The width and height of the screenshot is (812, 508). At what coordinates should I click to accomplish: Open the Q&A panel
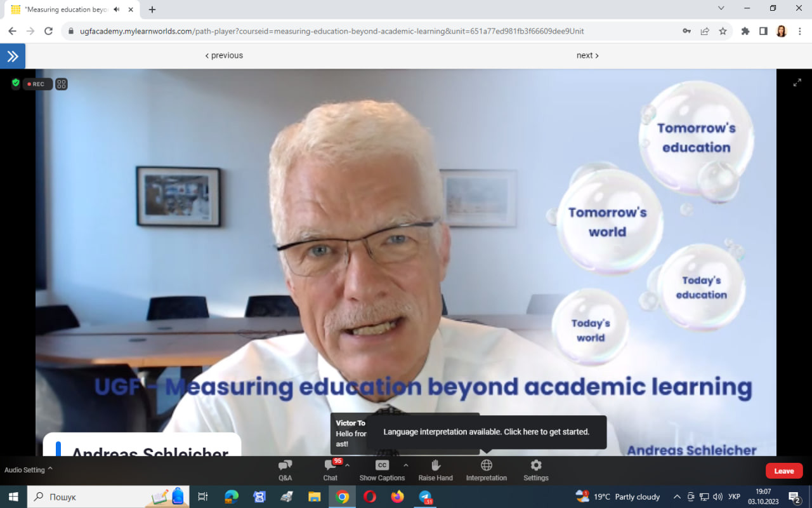(285, 470)
